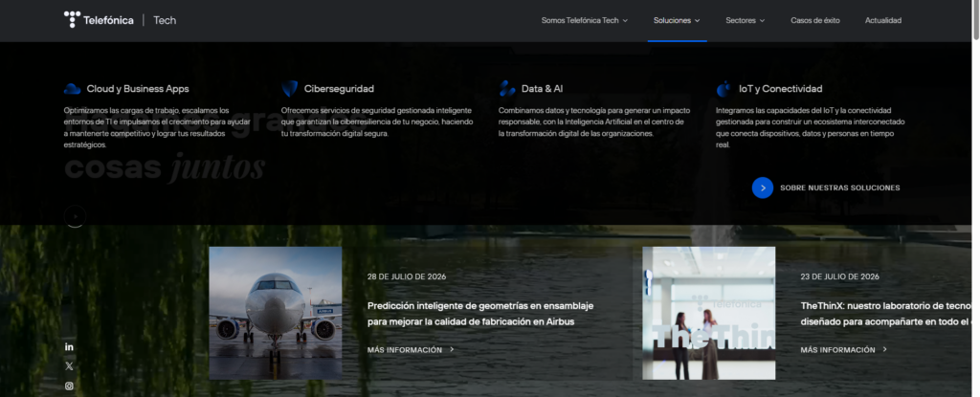Click the IoT y Conectividad description paragraph
Image resolution: width=980 pixels, height=397 pixels.
tap(810, 127)
